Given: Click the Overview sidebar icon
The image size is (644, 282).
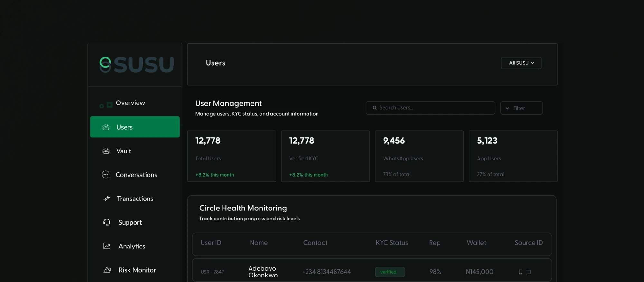Looking at the screenshot, I should tap(106, 105).
